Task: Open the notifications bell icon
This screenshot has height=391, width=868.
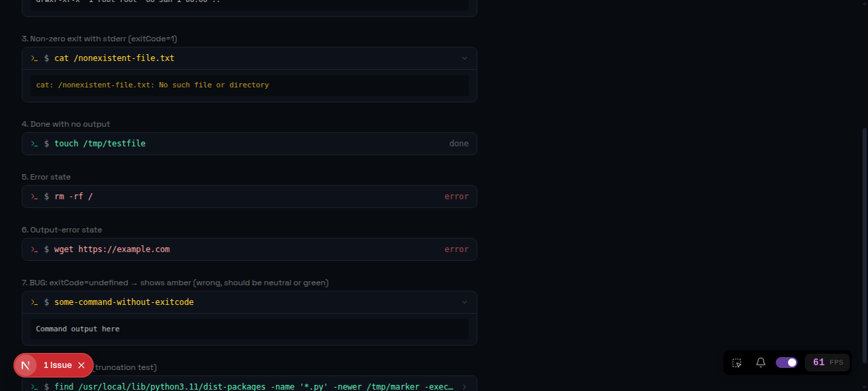Action: [x=761, y=363]
